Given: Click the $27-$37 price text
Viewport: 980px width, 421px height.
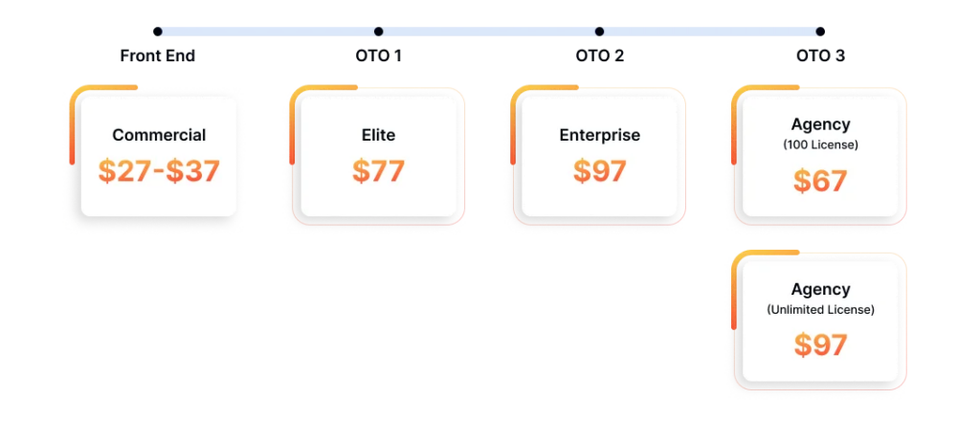Looking at the screenshot, I should [x=159, y=171].
